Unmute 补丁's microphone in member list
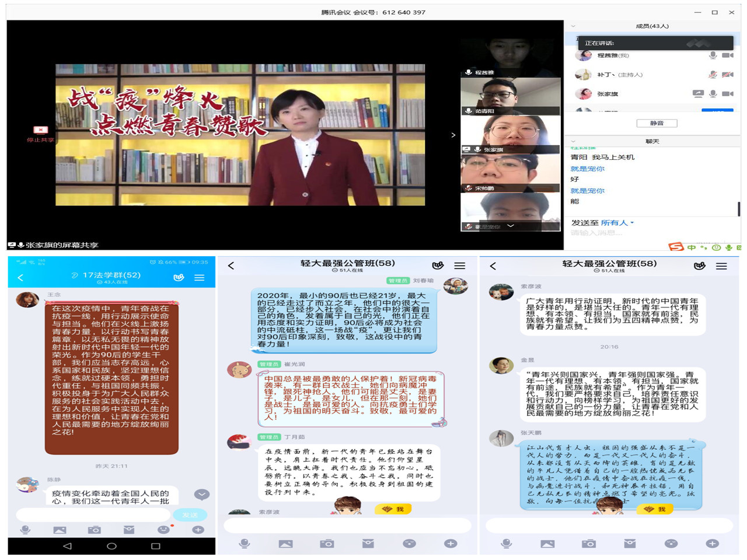 tap(713, 75)
